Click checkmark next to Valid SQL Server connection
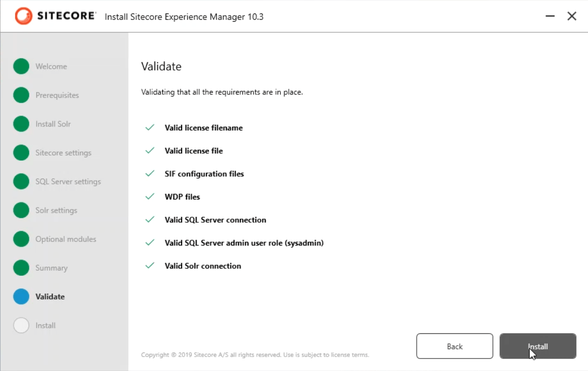588x371 pixels. click(x=150, y=220)
